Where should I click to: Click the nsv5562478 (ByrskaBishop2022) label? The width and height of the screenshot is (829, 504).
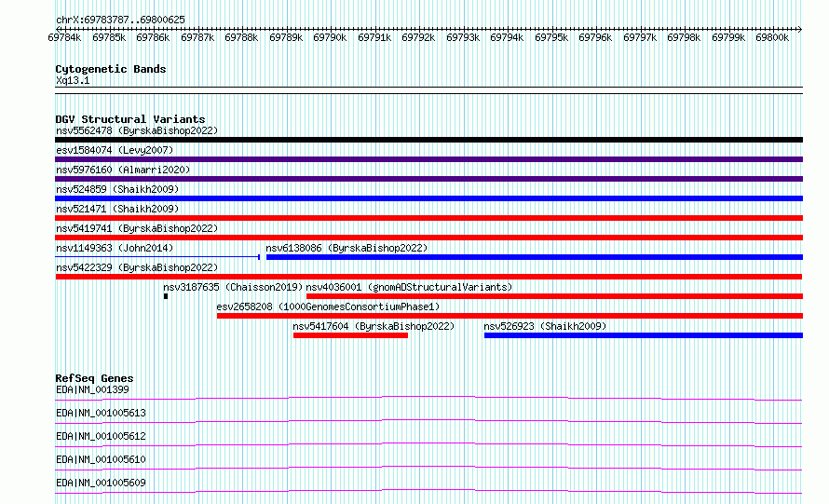(x=137, y=130)
